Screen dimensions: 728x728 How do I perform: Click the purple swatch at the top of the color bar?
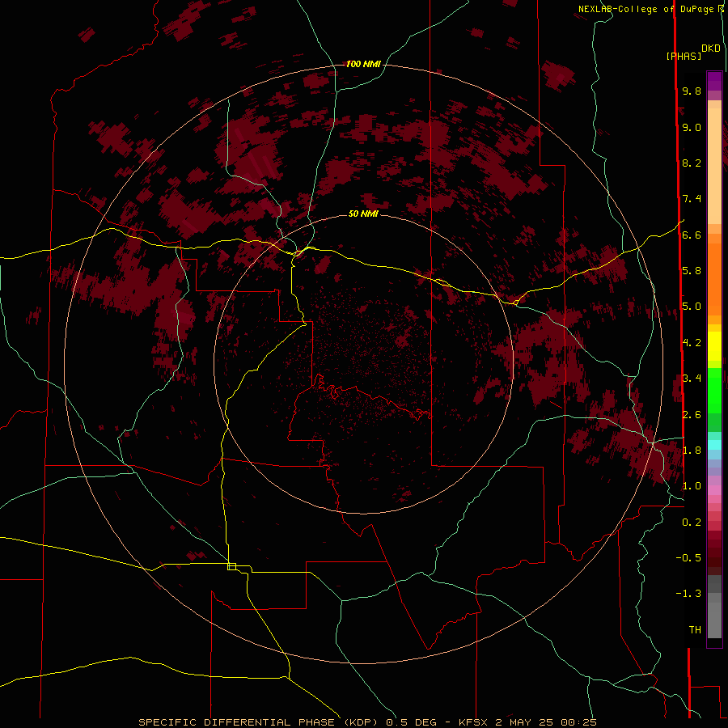(x=714, y=81)
